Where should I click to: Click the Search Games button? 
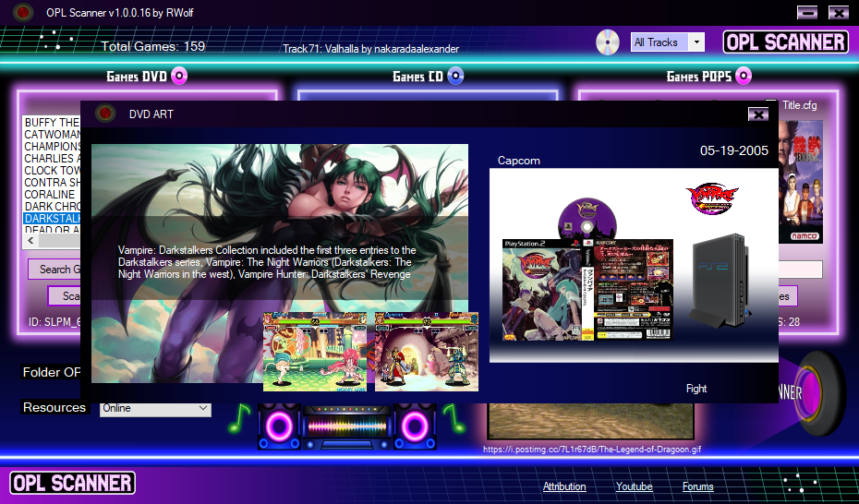coord(54,270)
